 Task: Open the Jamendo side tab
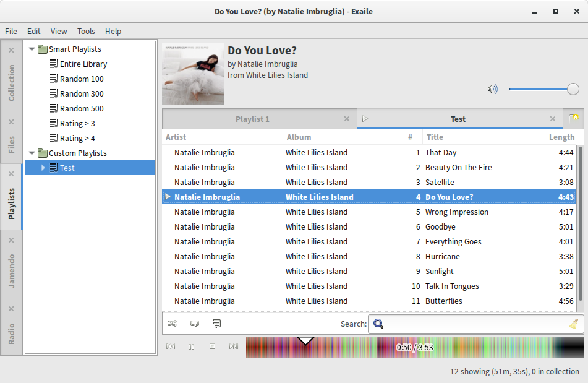(12, 271)
